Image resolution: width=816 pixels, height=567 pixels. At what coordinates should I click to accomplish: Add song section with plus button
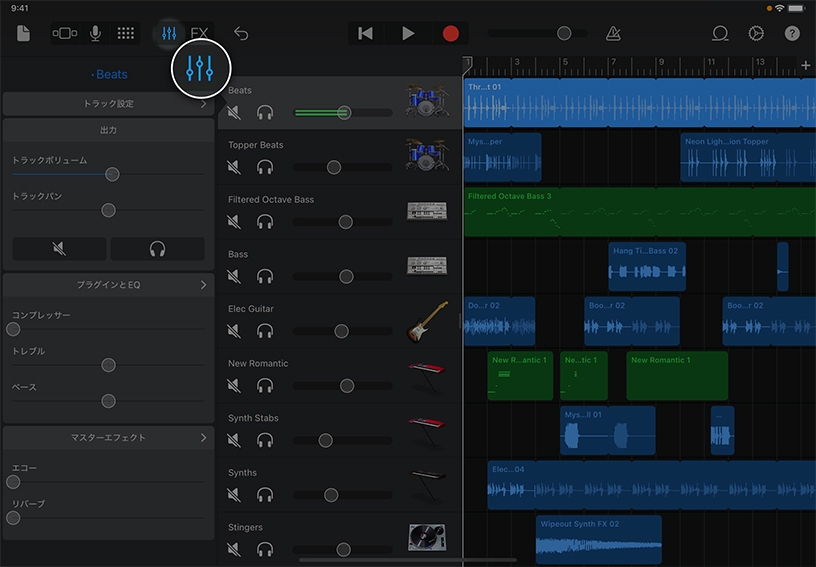[806, 65]
